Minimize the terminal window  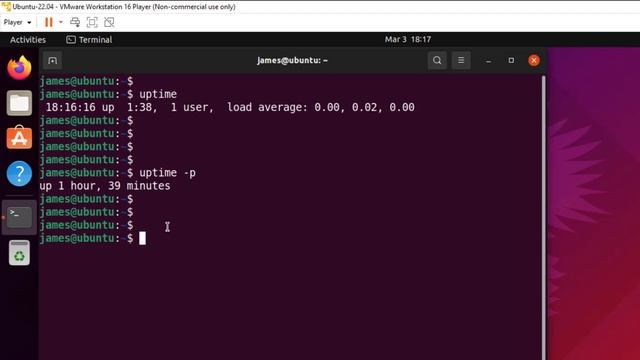(x=488, y=60)
